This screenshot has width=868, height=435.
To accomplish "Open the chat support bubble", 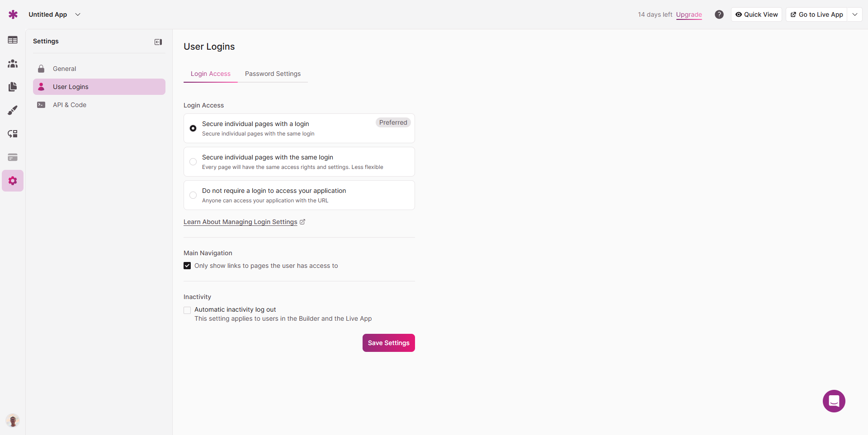I will (x=834, y=401).
